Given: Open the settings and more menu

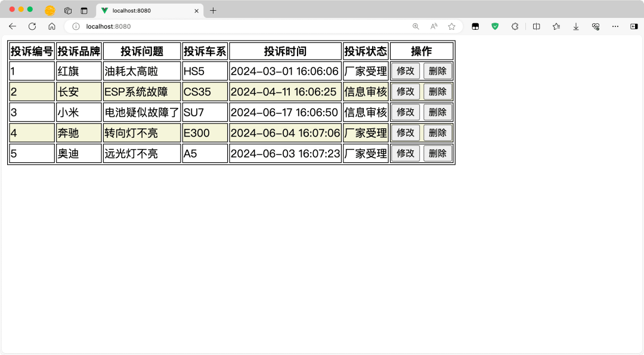Looking at the screenshot, I should click(615, 26).
